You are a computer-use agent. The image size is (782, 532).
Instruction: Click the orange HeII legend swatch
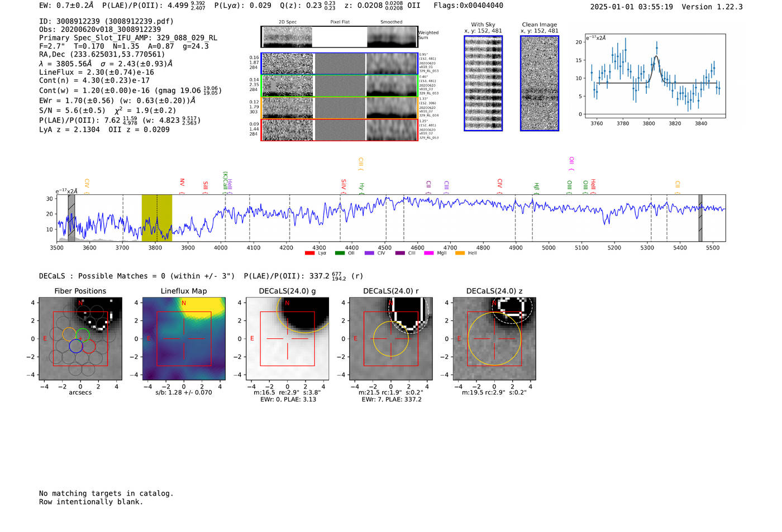pyautogui.click(x=460, y=253)
